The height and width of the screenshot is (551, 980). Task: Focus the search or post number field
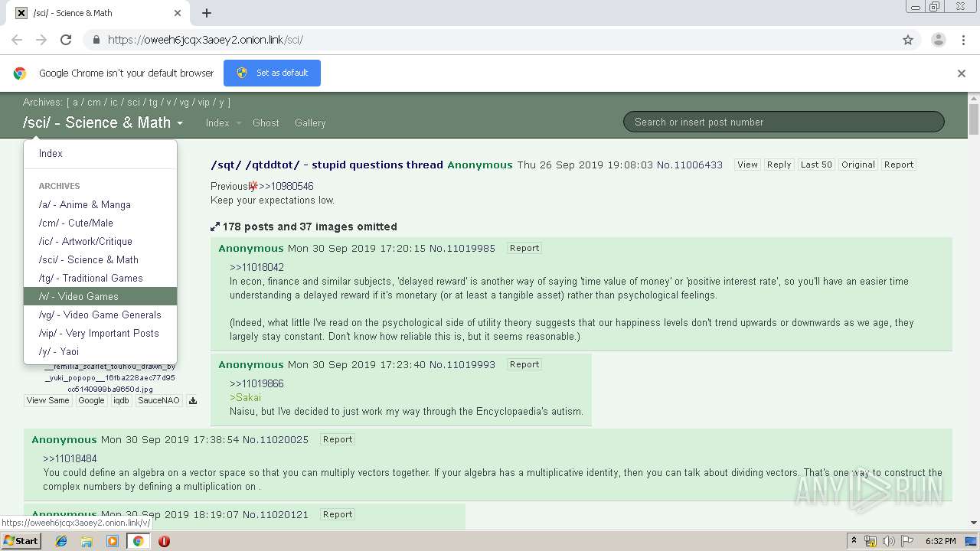[x=784, y=122]
